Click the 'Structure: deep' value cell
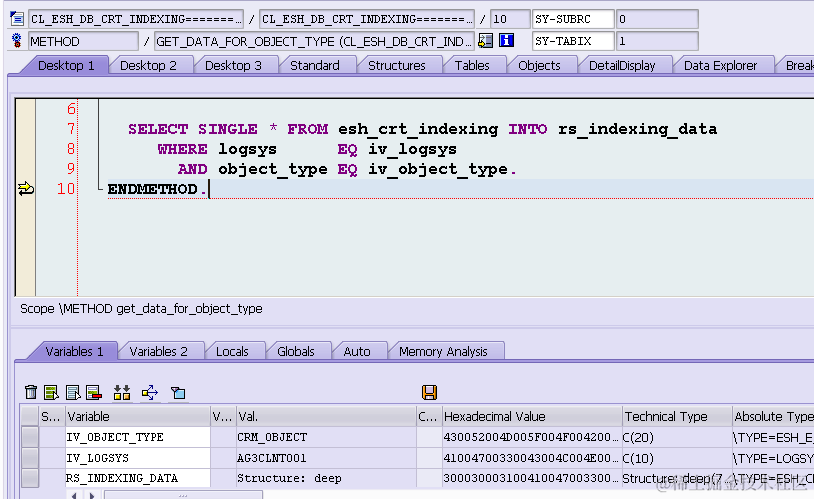 (x=325, y=478)
